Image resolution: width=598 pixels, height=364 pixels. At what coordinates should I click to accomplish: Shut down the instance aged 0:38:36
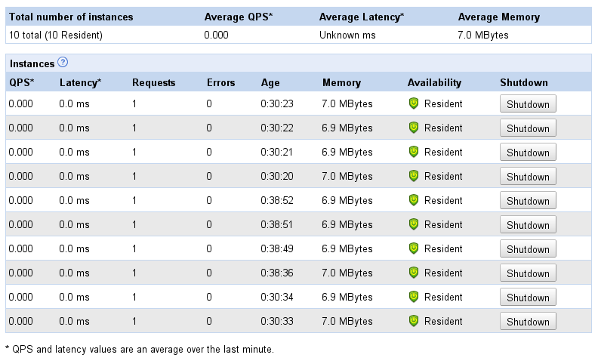click(528, 273)
